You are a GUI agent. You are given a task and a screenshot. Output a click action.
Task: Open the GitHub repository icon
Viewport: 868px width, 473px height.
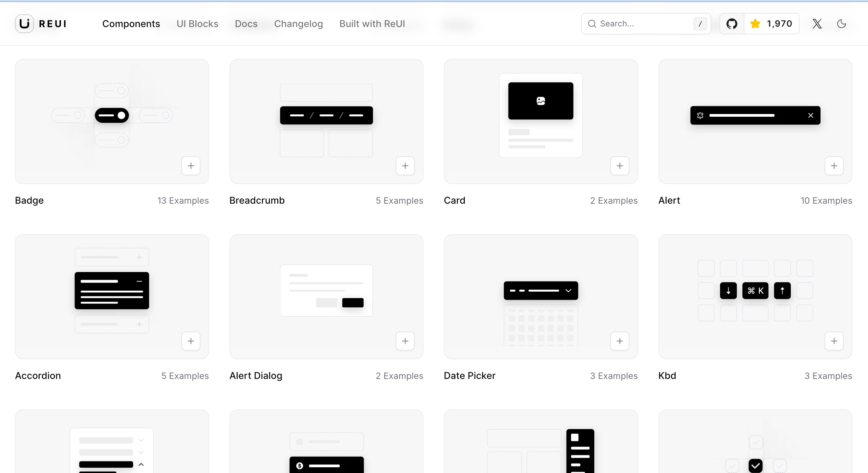732,24
